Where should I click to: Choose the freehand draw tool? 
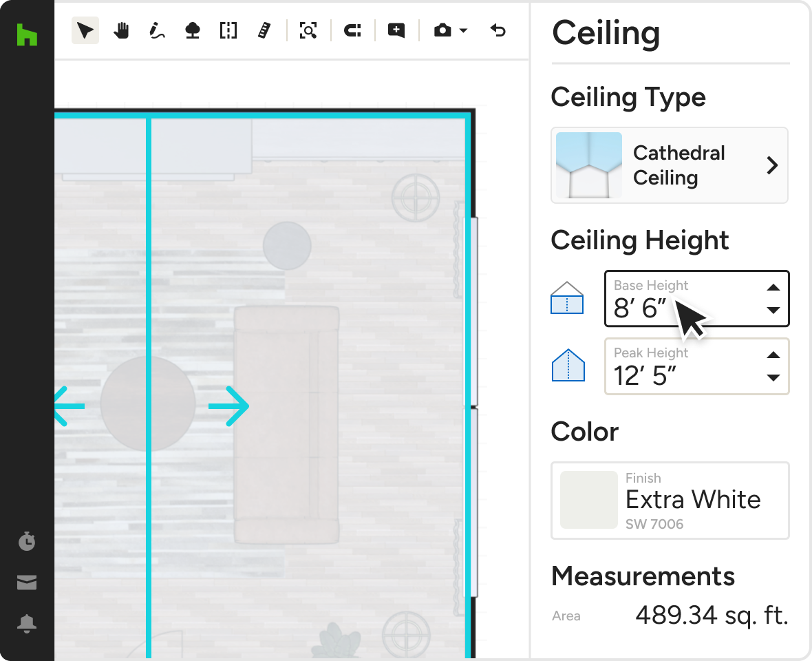157,31
